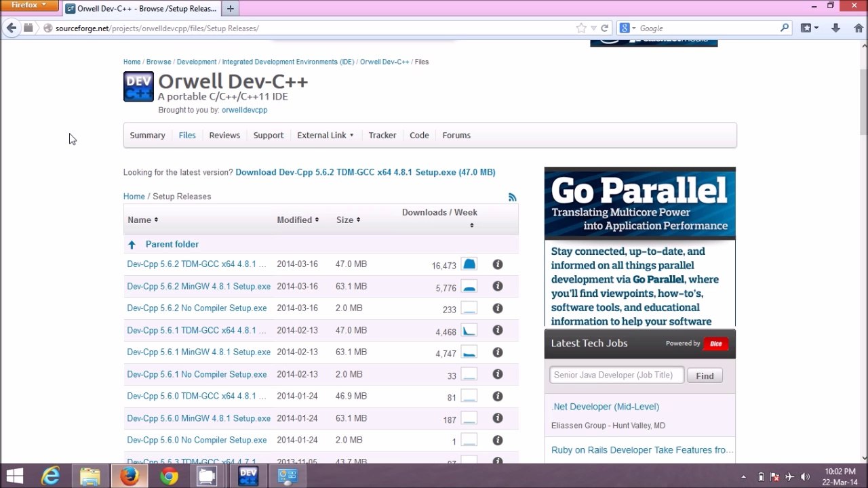
Task: Switch to the Reviews tab
Action: (224, 136)
